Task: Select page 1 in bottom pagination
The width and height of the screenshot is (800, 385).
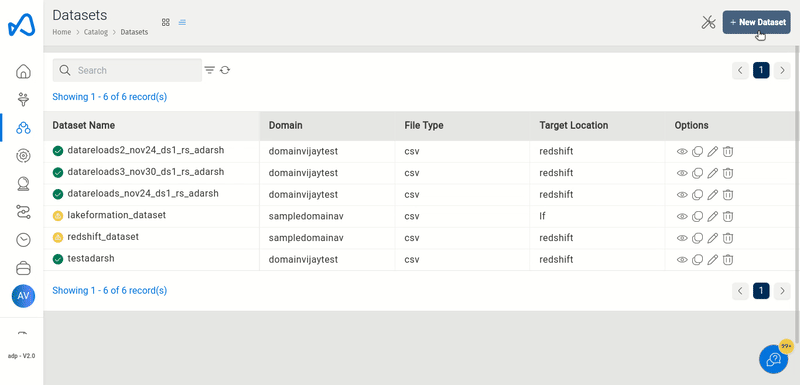Action: [761, 291]
